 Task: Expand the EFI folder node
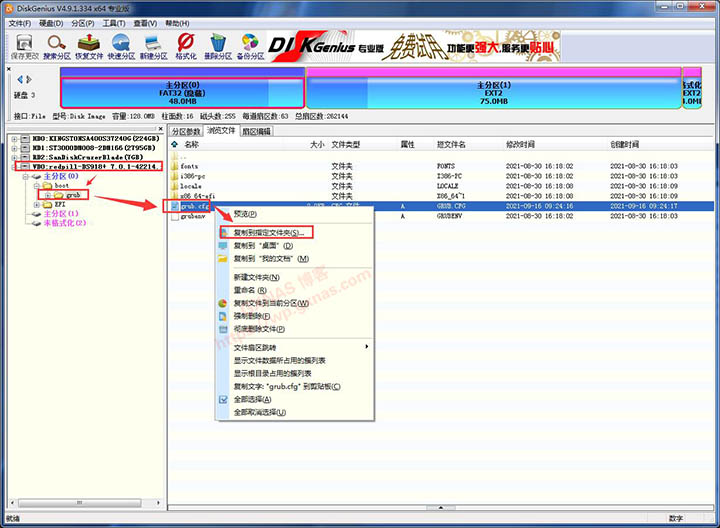[x=36, y=204]
